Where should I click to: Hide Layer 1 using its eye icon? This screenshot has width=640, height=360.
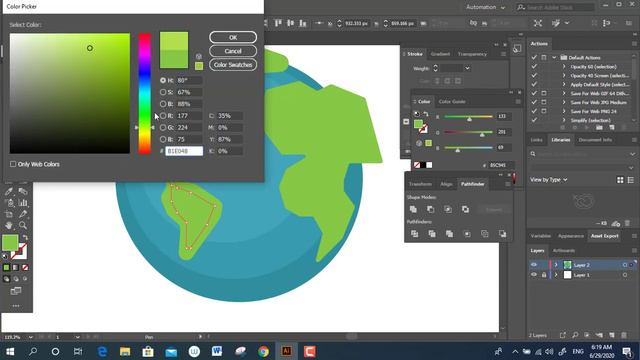[x=534, y=275]
